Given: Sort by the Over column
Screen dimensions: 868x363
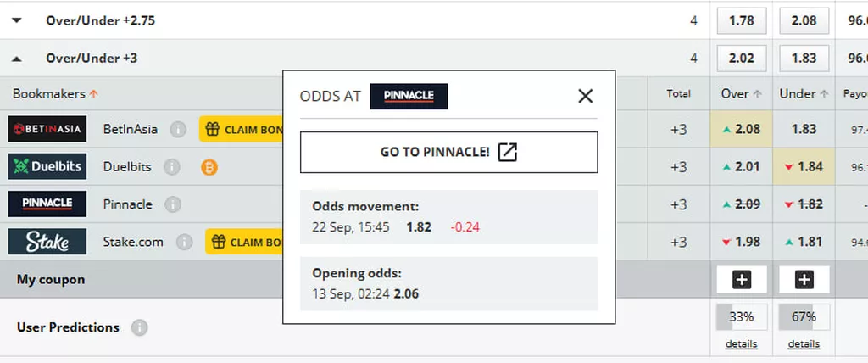Looking at the screenshot, I should click(x=741, y=94).
